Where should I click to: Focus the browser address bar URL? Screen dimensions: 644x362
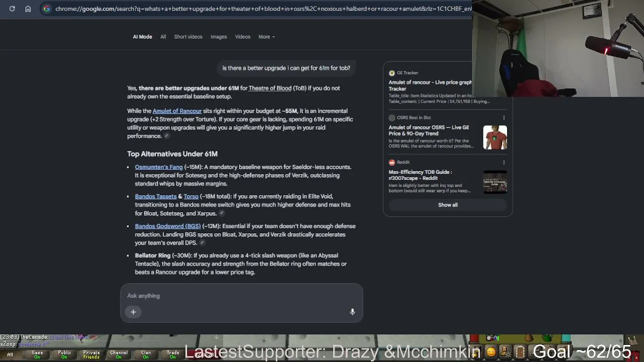[263, 9]
